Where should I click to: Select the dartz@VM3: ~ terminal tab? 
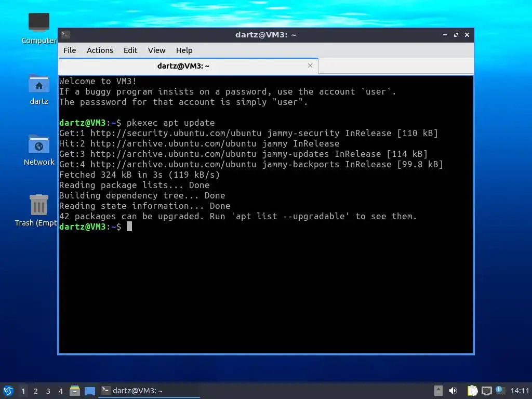click(x=188, y=66)
